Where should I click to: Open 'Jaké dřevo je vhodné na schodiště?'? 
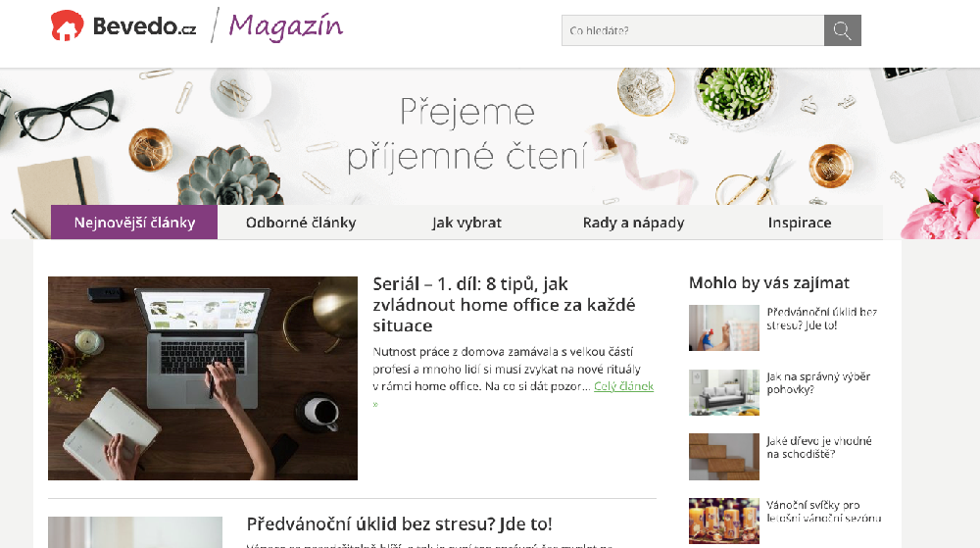pyautogui.click(x=818, y=447)
